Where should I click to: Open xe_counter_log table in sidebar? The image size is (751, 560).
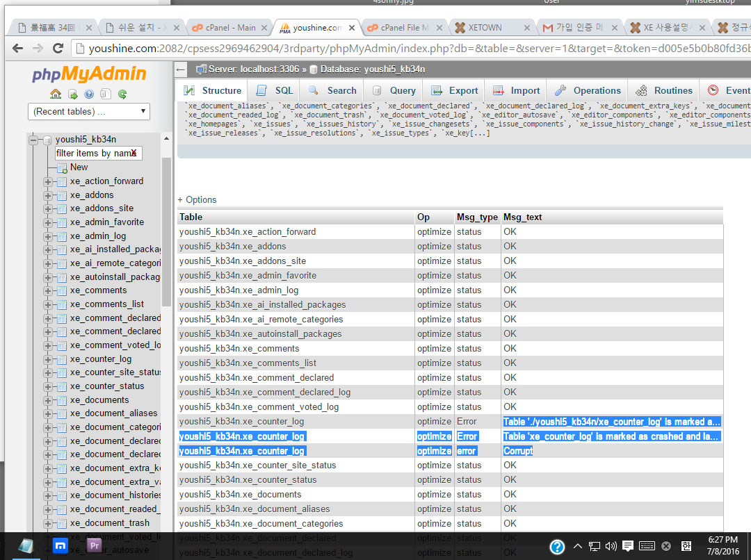(x=100, y=359)
